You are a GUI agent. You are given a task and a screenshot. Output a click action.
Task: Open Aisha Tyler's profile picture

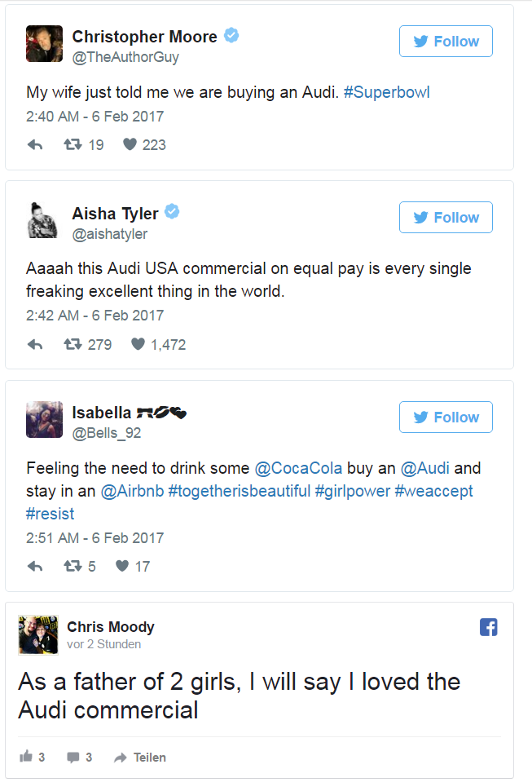pyautogui.click(x=42, y=220)
